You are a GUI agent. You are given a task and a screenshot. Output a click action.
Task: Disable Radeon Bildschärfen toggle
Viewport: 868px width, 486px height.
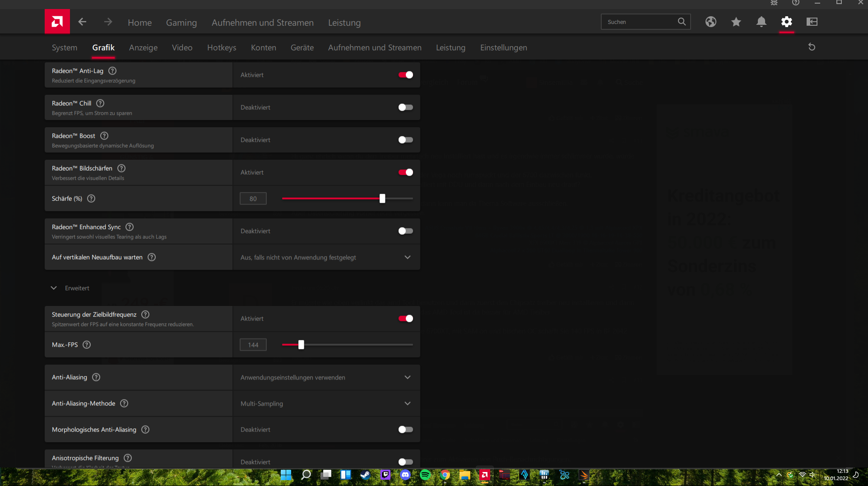click(406, 172)
